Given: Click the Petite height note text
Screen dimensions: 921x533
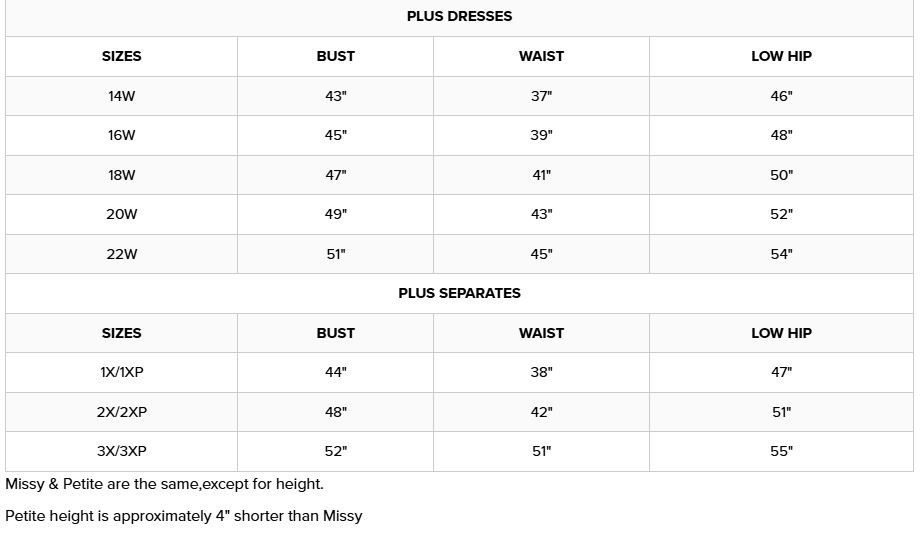Looking at the screenshot, I should 183,516.
